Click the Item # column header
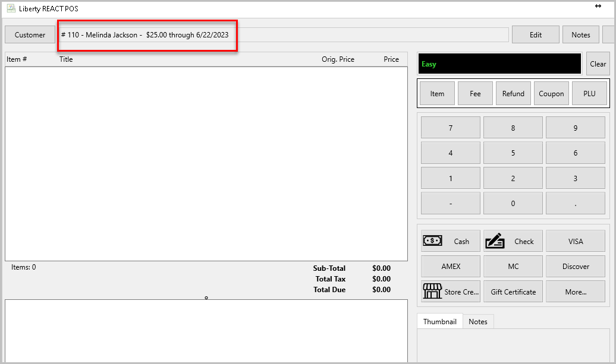 (17, 59)
